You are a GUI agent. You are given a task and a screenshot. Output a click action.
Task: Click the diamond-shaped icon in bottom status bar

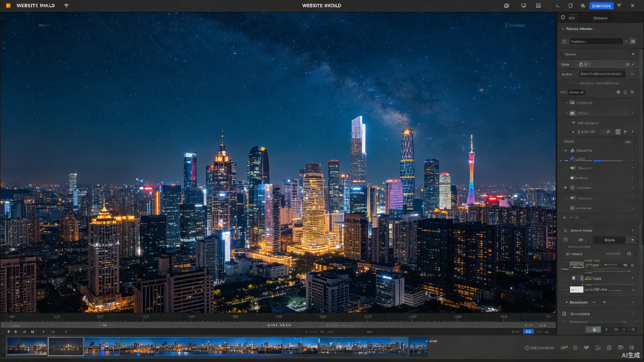(x=586, y=348)
